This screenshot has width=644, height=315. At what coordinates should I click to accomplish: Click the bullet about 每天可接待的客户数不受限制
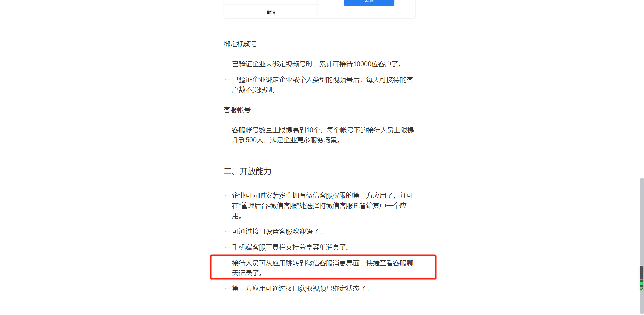323,85
